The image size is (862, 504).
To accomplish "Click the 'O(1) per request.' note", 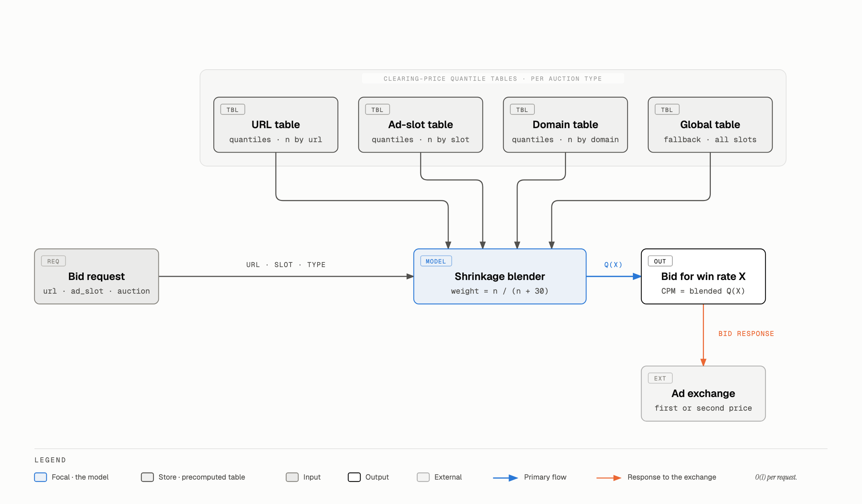I will click(776, 477).
